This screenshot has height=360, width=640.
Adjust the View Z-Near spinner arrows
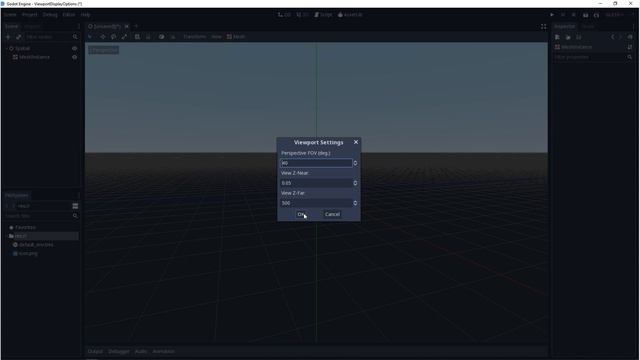pyautogui.click(x=355, y=183)
